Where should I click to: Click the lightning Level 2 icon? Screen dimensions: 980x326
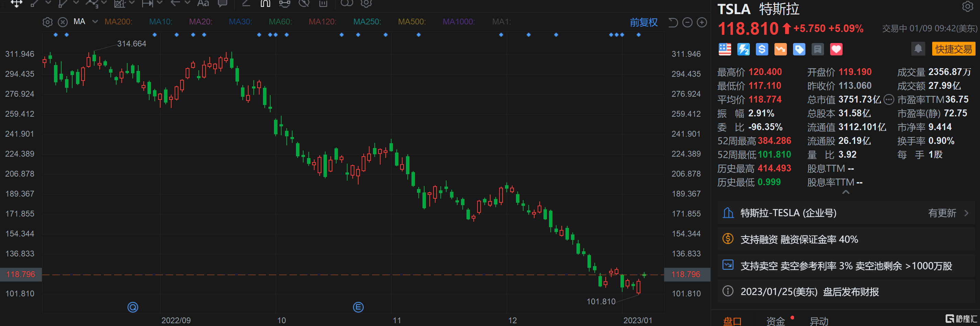744,50
